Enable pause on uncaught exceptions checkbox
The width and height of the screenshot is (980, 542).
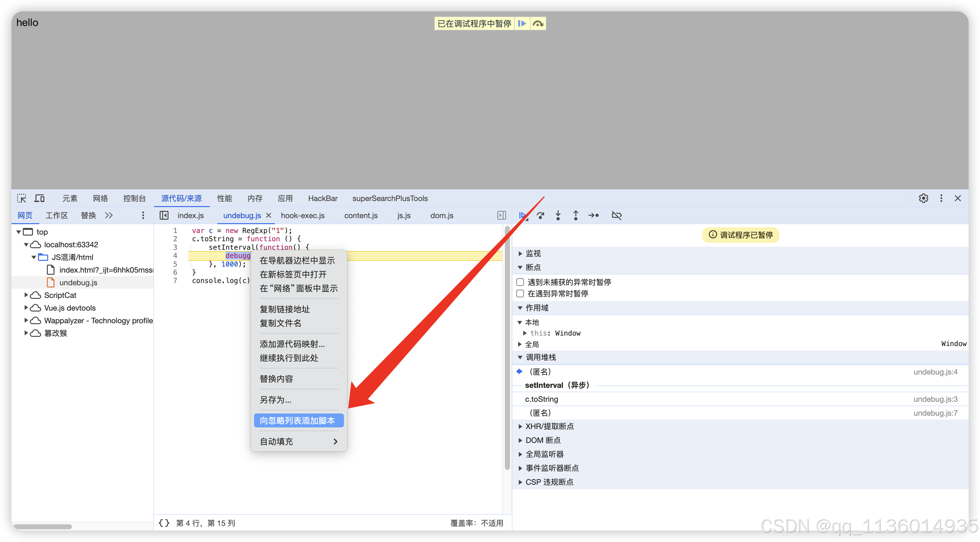(x=520, y=282)
